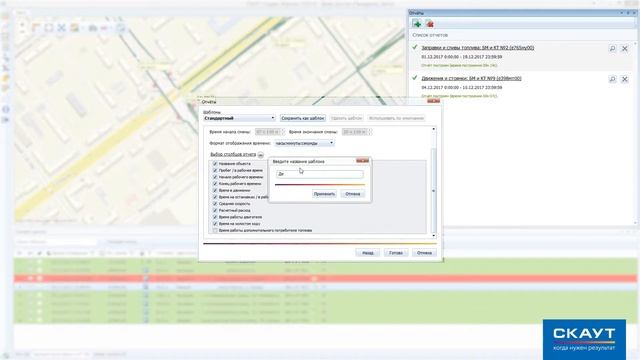Click Применить in the template name dialog
The width and height of the screenshot is (640, 360).
point(324,194)
